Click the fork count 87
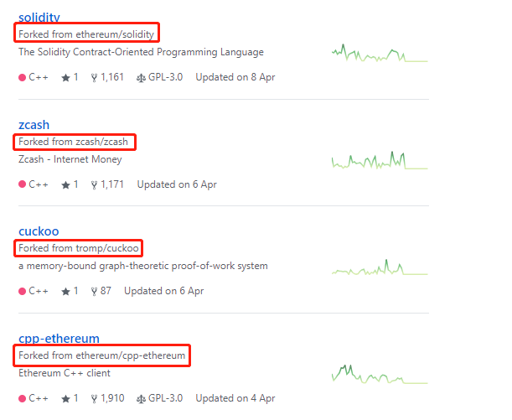 pyautogui.click(x=106, y=291)
